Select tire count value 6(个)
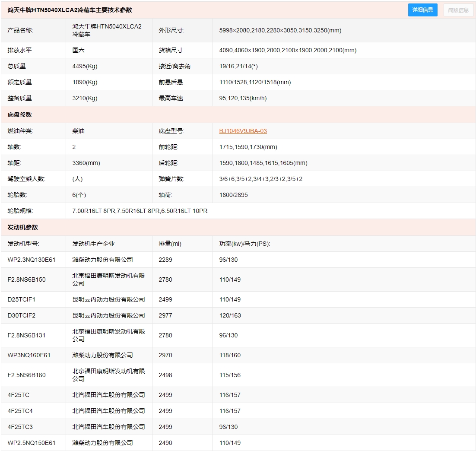 click(79, 195)
